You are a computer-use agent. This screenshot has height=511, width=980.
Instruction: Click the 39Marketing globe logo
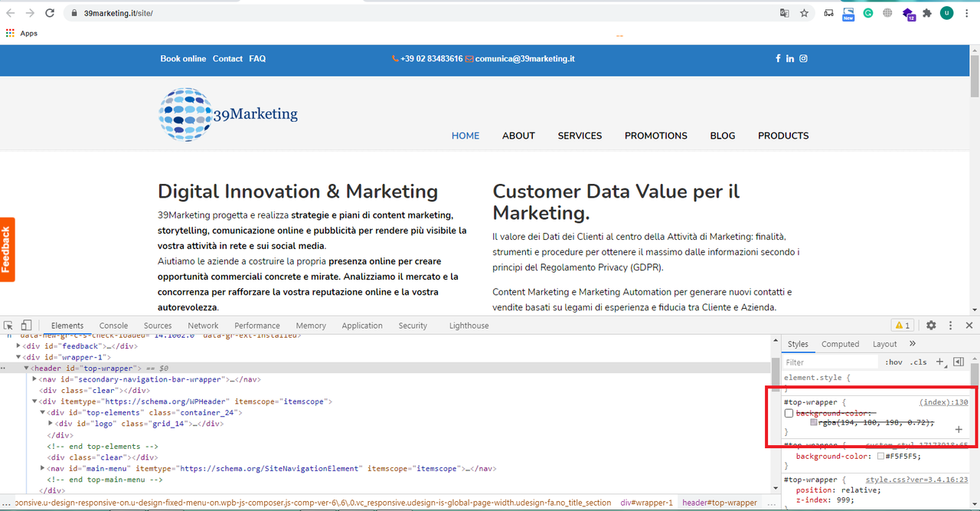pos(228,114)
